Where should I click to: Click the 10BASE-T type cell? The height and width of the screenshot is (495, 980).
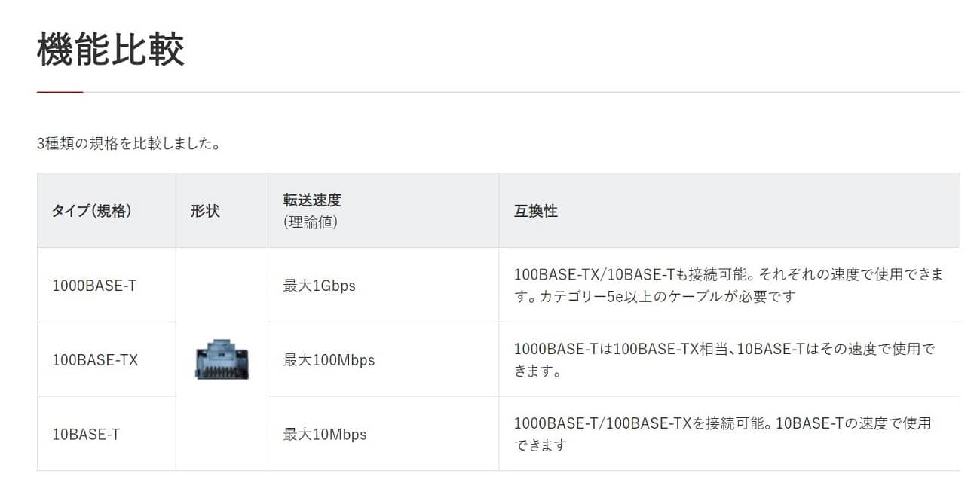pos(86,435)
